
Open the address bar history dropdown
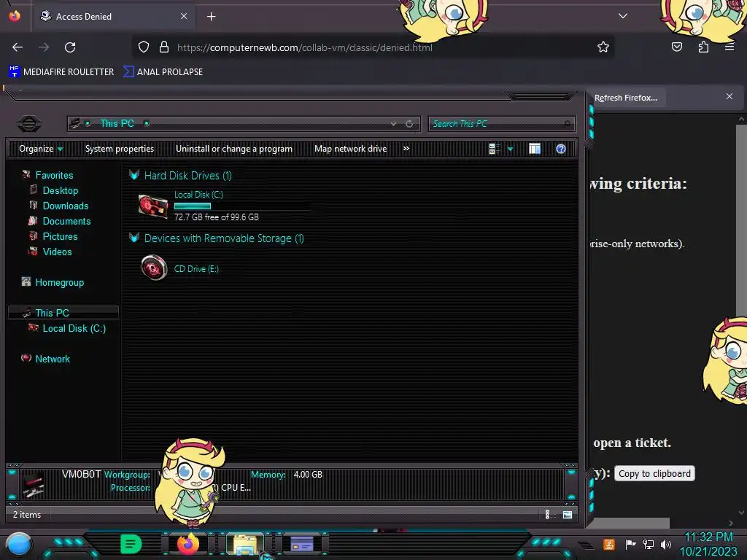(393, 124)
